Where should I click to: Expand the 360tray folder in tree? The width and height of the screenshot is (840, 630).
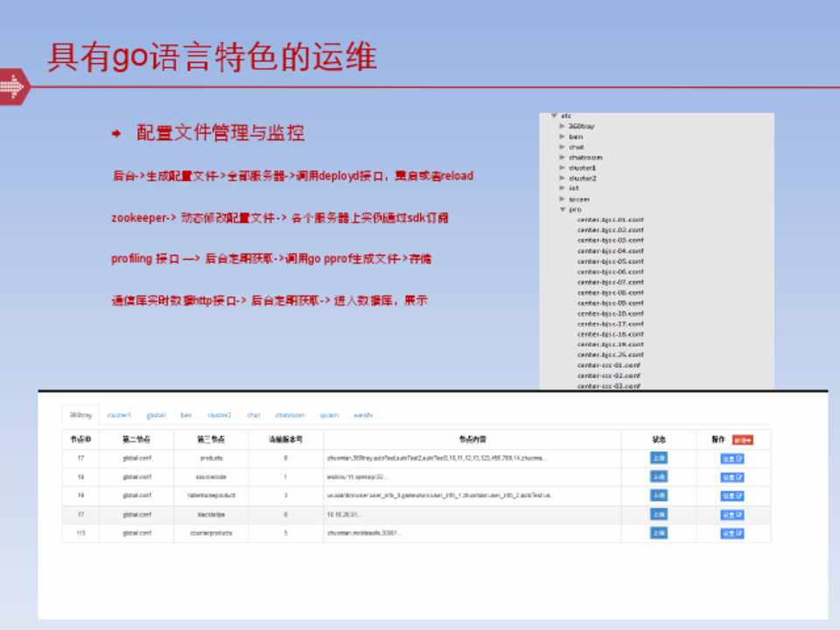(563, 126)
